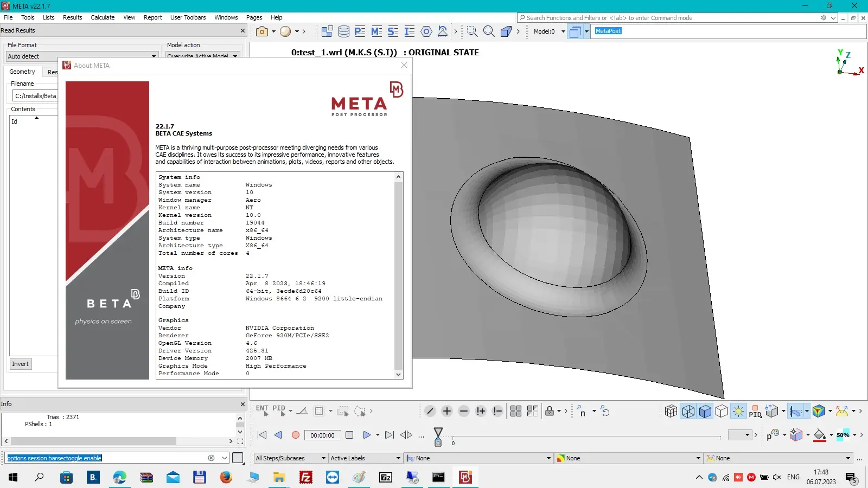Open dropdown arrow beside play button

click(378, 435)
